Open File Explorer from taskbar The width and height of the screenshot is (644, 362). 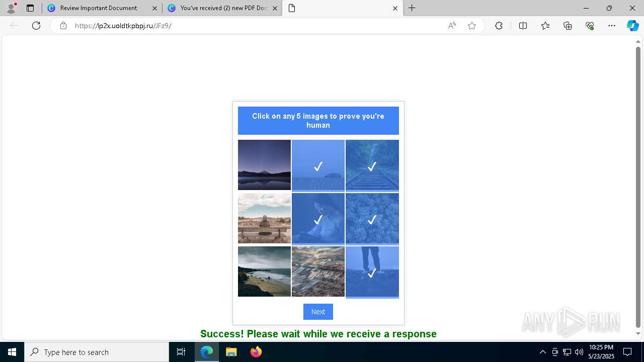231,352
